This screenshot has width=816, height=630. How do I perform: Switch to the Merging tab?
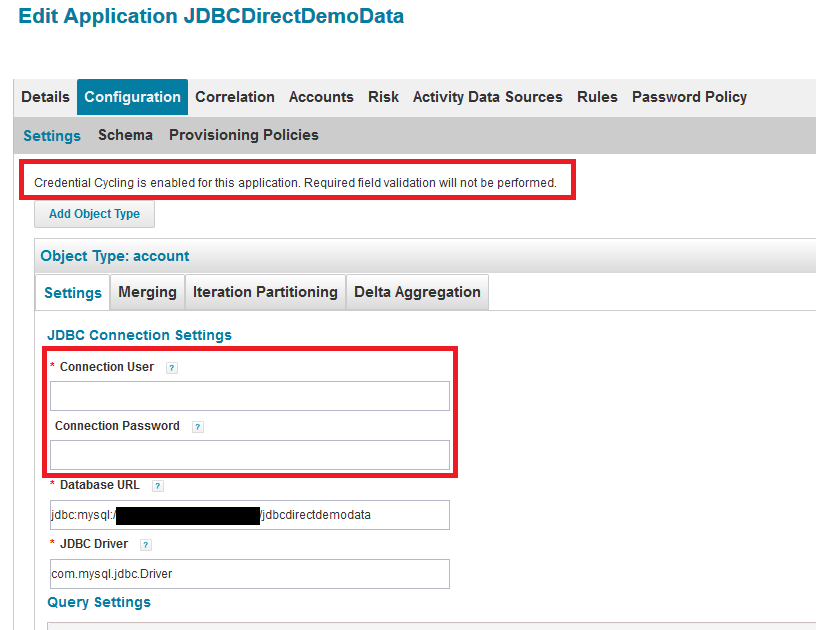click(147, 292)
